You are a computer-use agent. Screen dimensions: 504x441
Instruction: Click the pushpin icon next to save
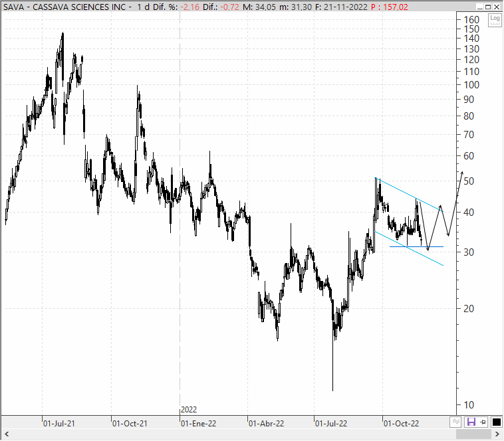coord(483,422)
